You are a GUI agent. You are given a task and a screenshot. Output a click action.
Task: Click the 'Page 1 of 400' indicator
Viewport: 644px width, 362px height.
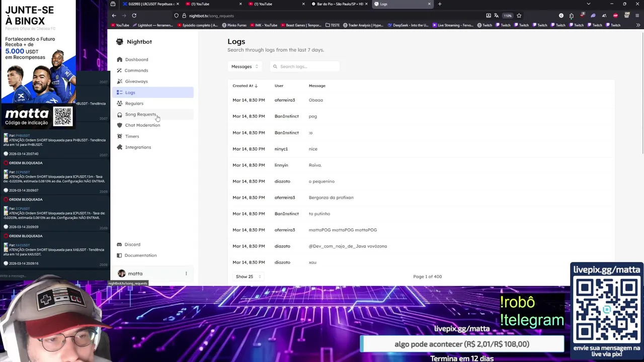point(428,277)
